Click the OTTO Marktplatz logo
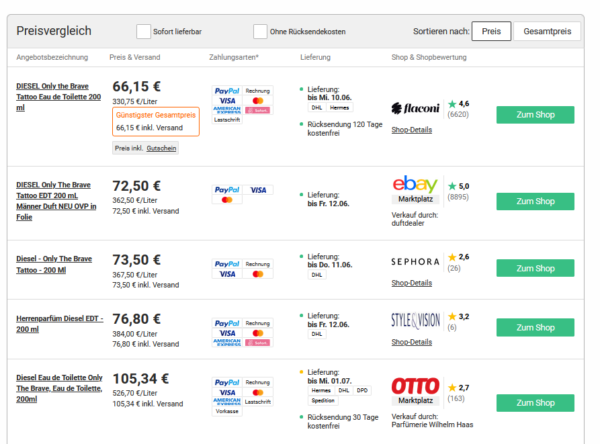The image size is (600, 444). (416, 391)
